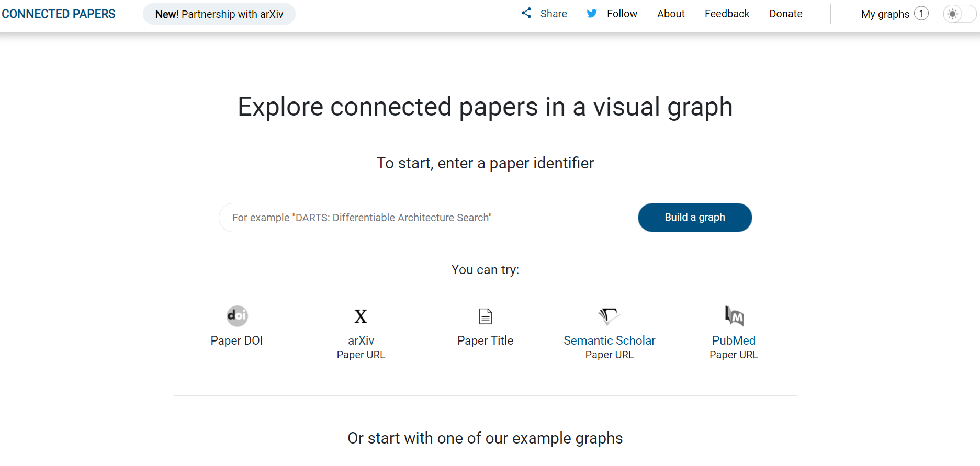The width and height of the screenshot is (980, 466).
Task: Open My graphs list
Action: (885, 15)
